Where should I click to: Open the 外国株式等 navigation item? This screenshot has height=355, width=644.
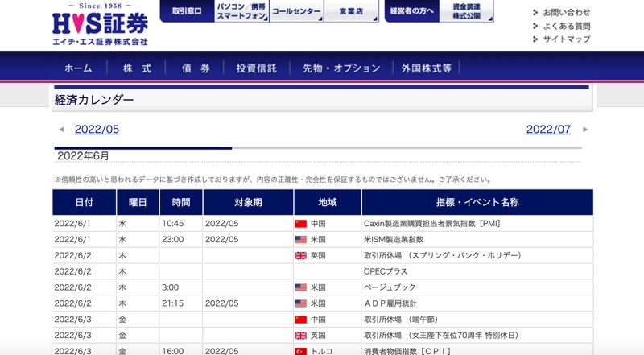(427, 68)
